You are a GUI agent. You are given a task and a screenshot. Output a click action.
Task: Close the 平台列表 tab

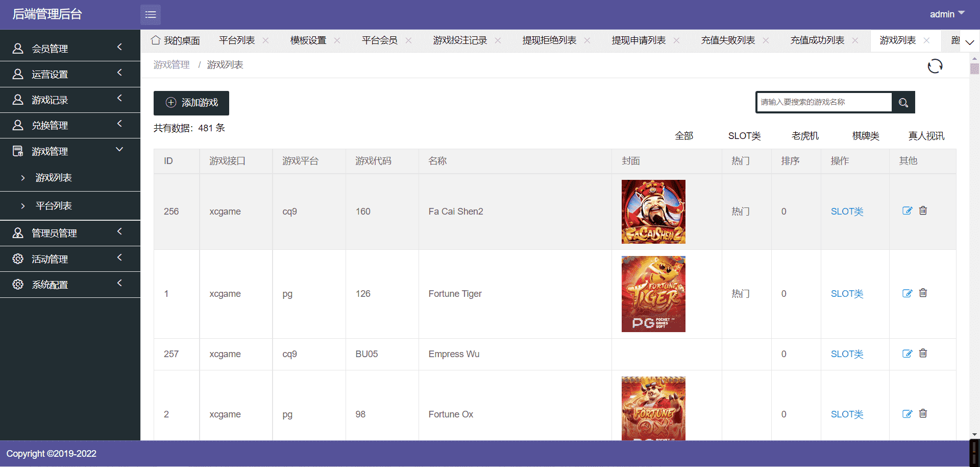[265, 40]
